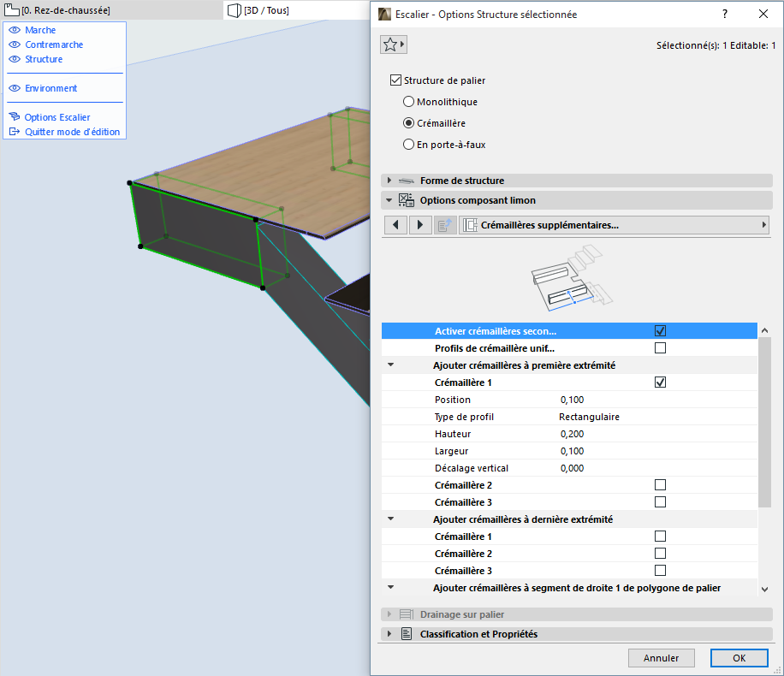Toggle eye icon next to Environment

[15, 88]
